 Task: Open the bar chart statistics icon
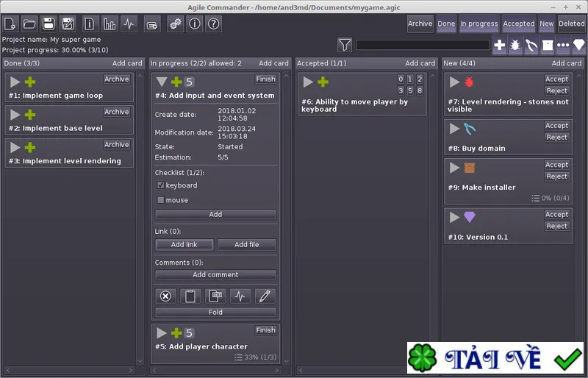[110, 24]
